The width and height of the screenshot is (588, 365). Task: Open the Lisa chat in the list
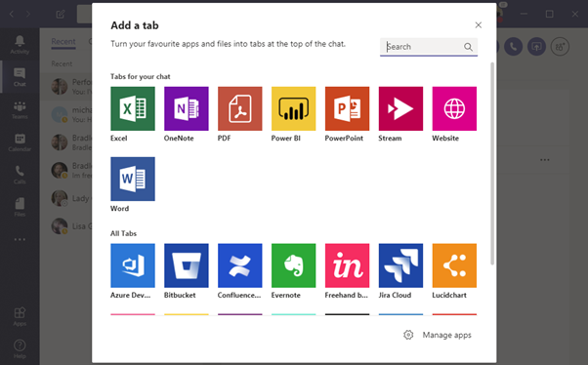pyautogui.click(x=66, y=226)
